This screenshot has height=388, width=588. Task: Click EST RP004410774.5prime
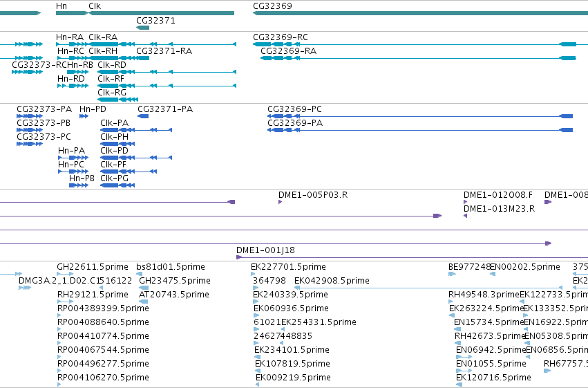tap(103, 337)
